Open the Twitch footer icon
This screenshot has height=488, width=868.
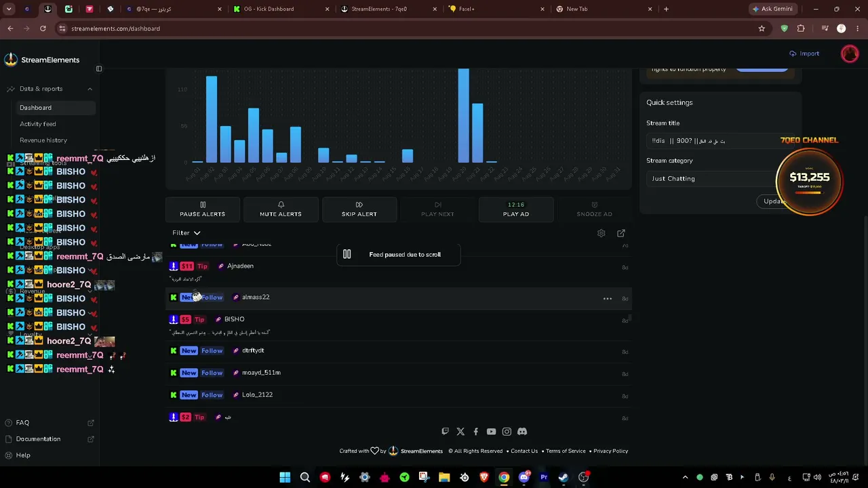(x=445, y=432)
